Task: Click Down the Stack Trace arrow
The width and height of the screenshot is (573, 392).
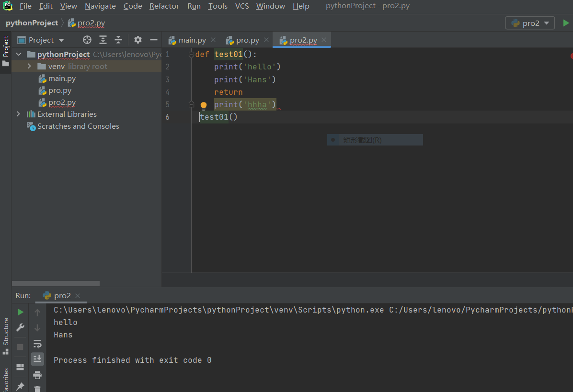Action: (x=37, y=328)
